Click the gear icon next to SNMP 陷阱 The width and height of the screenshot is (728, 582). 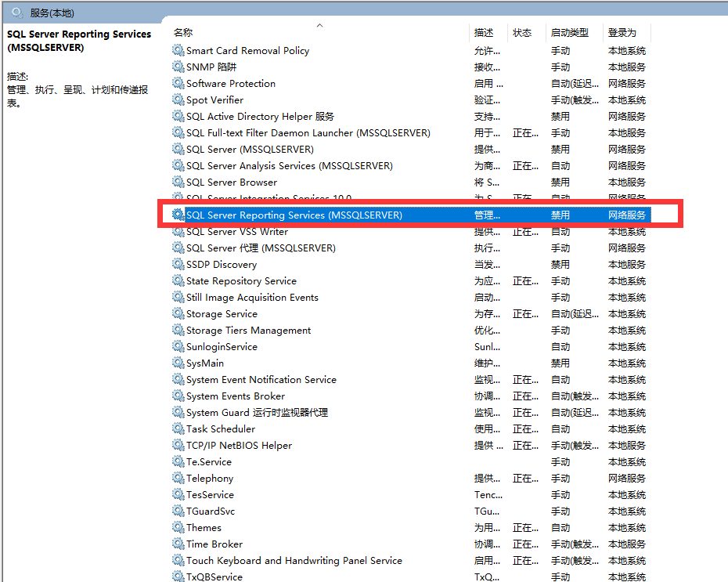tap(178, 67)
